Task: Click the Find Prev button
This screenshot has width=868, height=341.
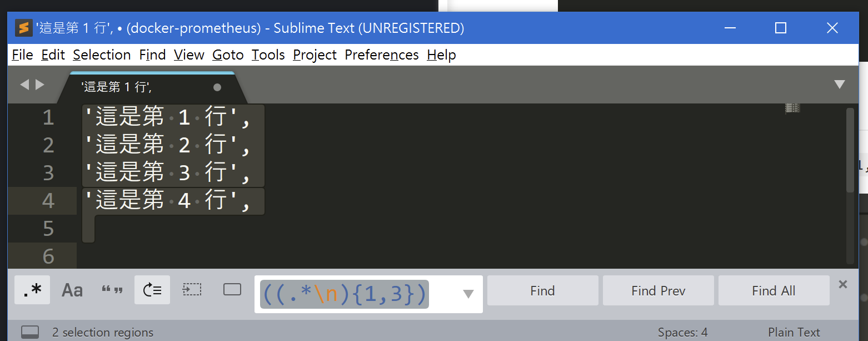Action: (658, 290)
